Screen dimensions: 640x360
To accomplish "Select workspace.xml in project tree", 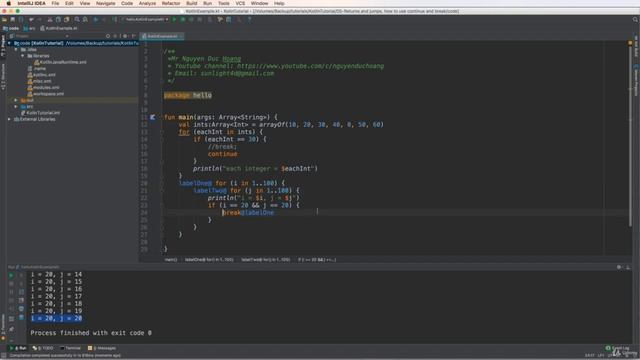I will coord(46,94).
